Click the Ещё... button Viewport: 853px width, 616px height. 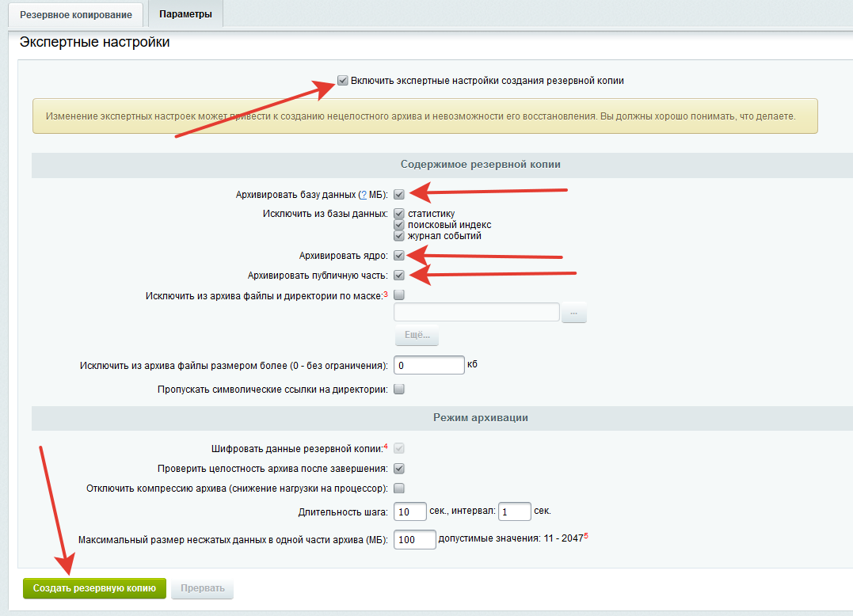[417, 336]
